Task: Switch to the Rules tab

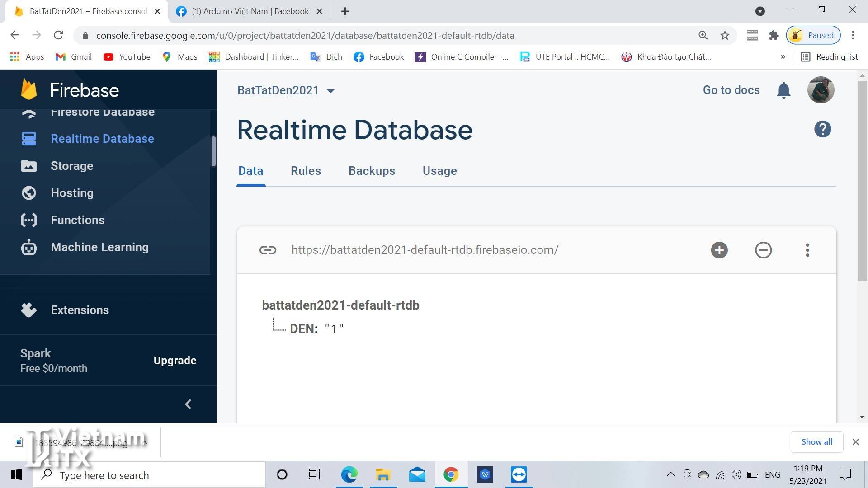Action: [306, 171]
